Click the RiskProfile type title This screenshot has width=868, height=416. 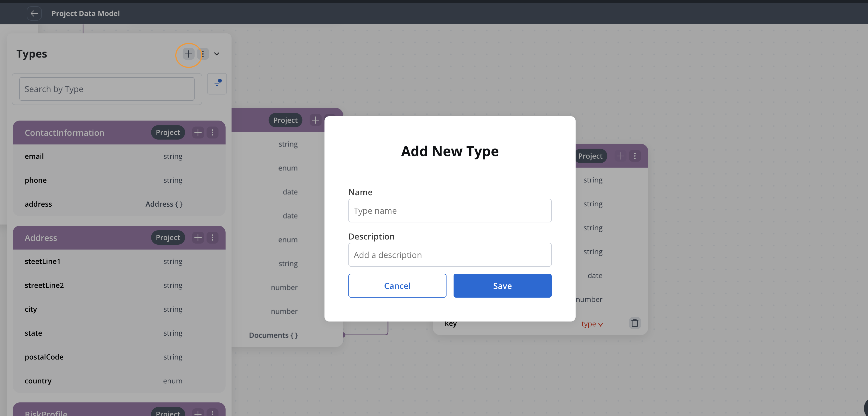coord(46,413)
